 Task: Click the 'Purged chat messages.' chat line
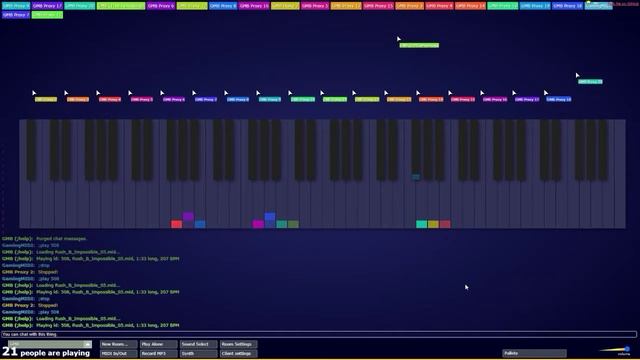[61, 239]
